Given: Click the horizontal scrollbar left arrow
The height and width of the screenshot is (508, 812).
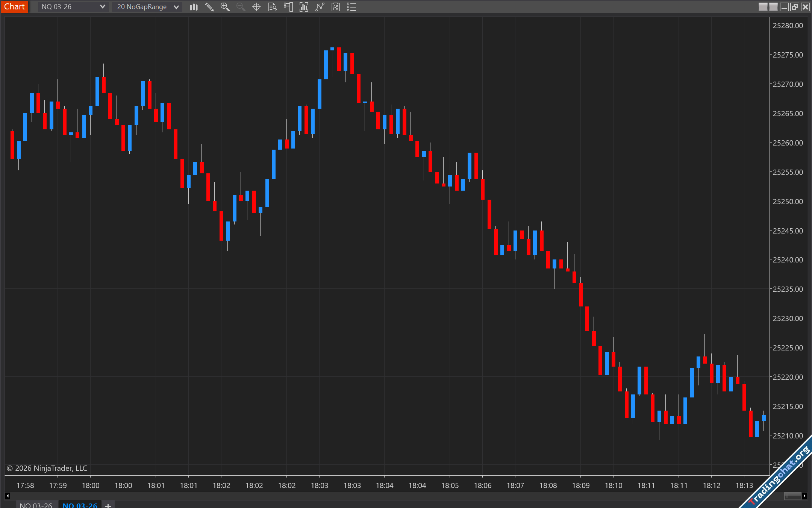Looking at the screenshot, I should click(7, 496).
